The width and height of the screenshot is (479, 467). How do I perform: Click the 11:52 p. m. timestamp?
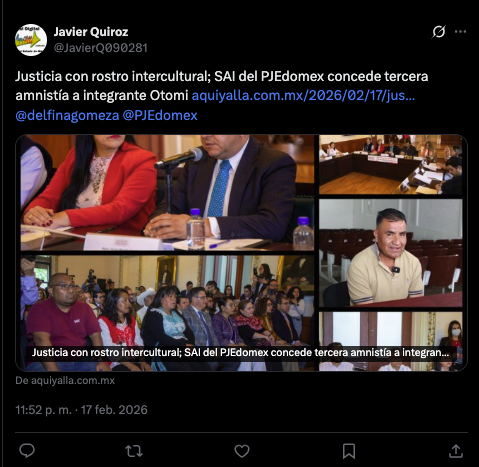pyautogui.click(x=43, y=410)
